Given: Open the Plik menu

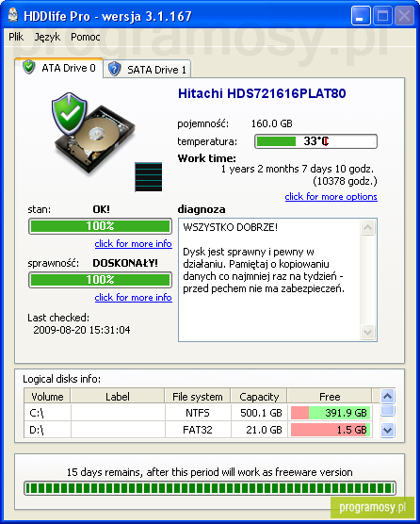Looking at the screenshot, I should click(x=16, y=37).
